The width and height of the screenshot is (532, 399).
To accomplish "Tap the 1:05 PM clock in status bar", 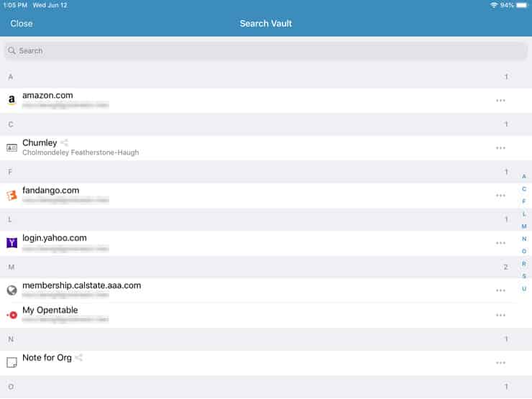I will tap(15, 5).
